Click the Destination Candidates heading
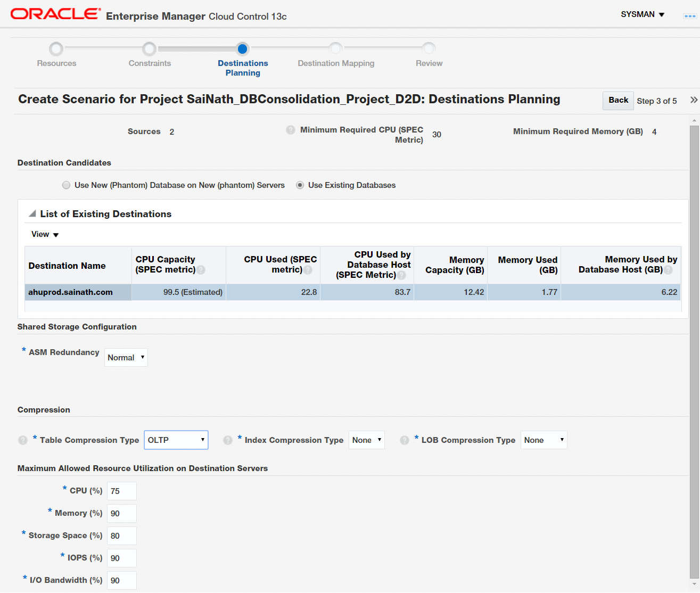 tap(64, 163)
